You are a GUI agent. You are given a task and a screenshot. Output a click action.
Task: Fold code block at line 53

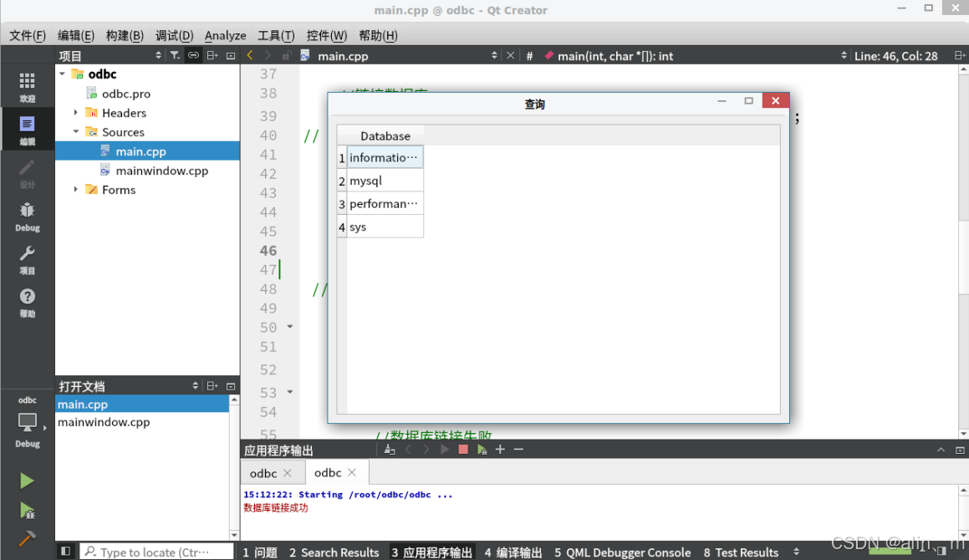(x=290, y=392)
